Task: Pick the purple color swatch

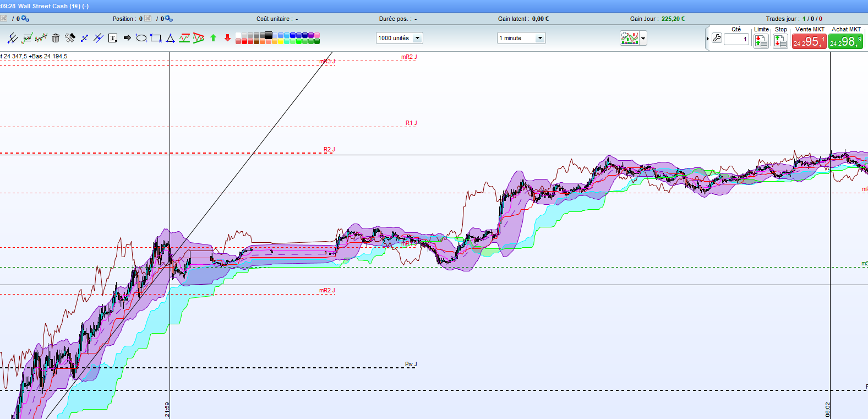Action: click(311, 35)
